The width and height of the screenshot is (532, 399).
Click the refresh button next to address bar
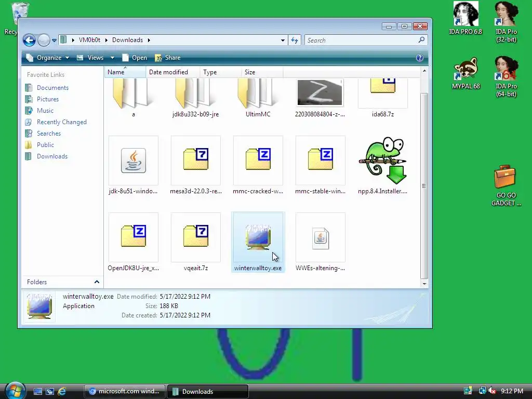[x=295, y=40]
